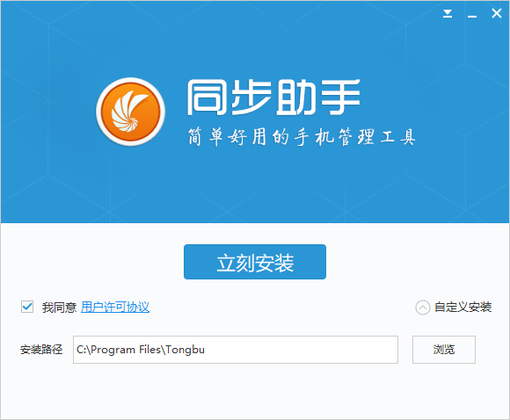Image resolution: width=510 pixels, height=420 pixels.
Task: Click the word Tongbu in the path field
Action: tap(185, 350)
